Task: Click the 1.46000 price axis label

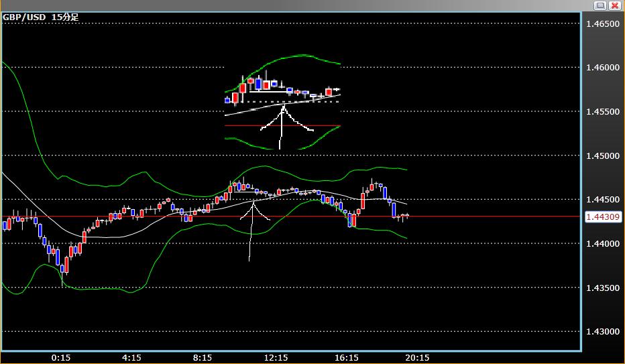Action: (x=602, y=68)
